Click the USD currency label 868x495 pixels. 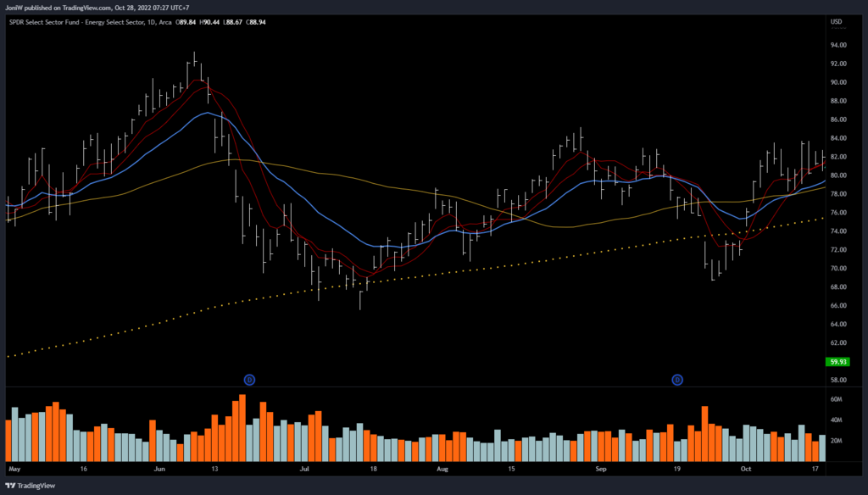pos(836,22)
